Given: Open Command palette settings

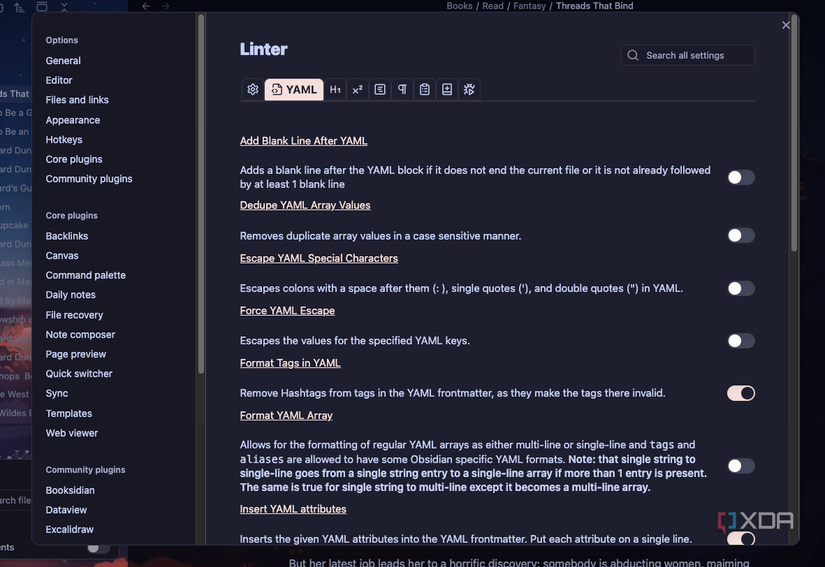Looking at the screenshot, I should (x=86, y=275).
